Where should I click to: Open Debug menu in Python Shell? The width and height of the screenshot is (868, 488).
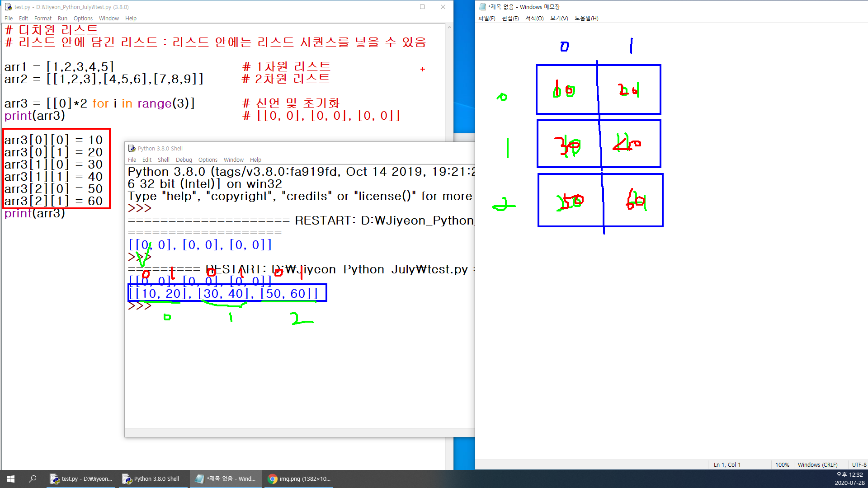(184, 160)
